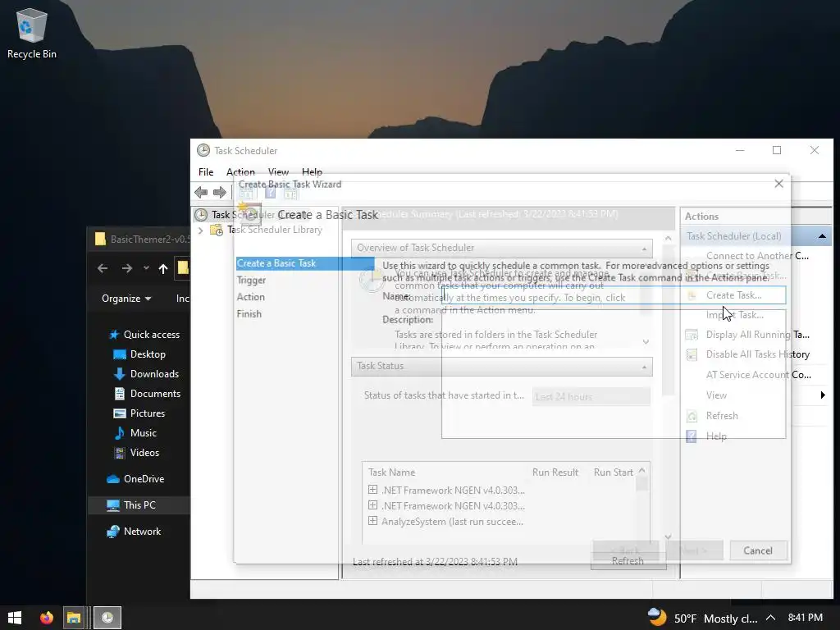Select the Task Scheduler Library folder icon
840x630 pixels.
217,230
